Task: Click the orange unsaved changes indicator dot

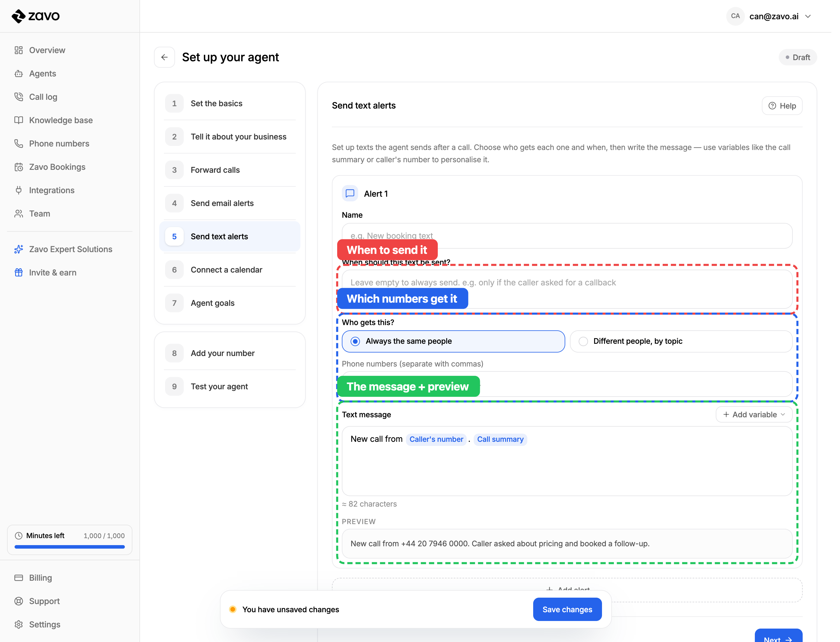Action: coord(233,609)
